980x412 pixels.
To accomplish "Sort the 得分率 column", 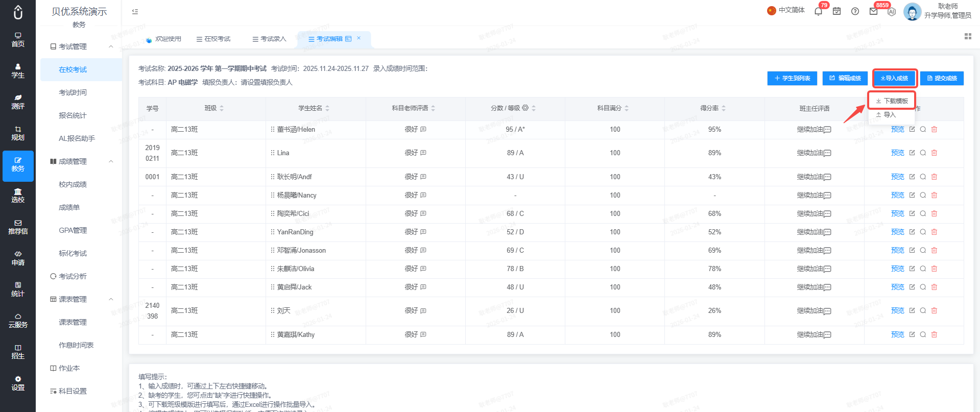I will [x=724, y=108].
